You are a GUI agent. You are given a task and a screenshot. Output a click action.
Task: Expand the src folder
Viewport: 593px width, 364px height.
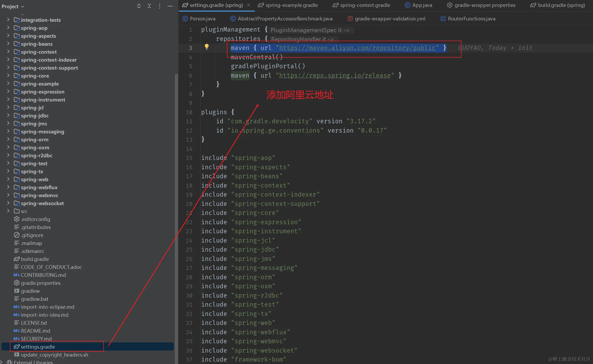(x=8, y=211)
